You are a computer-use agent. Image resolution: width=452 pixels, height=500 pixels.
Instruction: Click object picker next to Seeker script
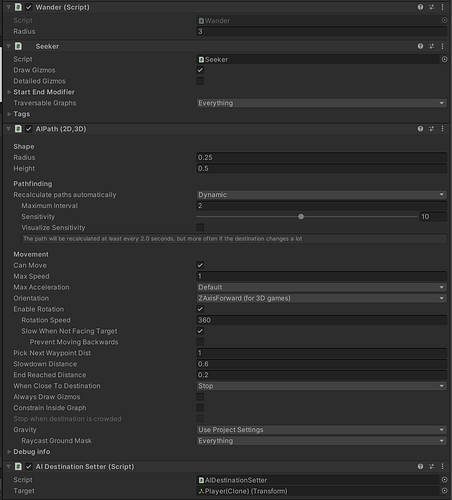[x=444, y=59]
